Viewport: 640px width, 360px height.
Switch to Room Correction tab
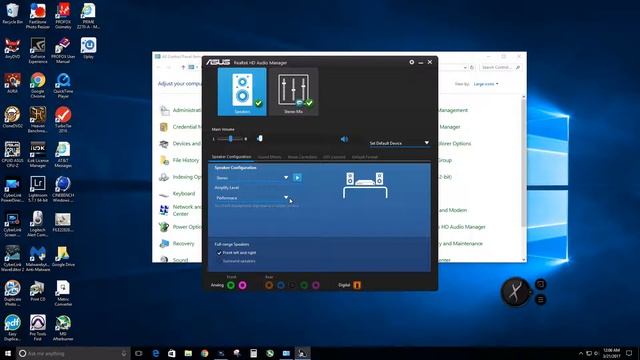point(302,157)
